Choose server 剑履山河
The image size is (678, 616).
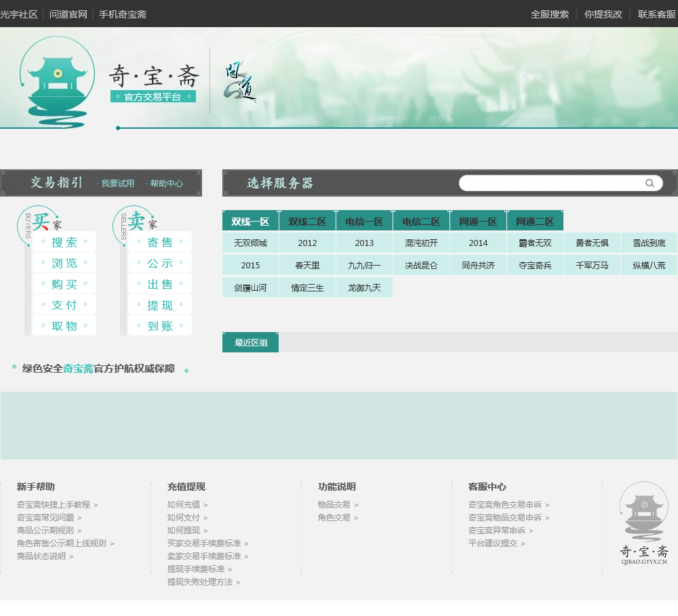pyautogui.click(x=250, y=288)
